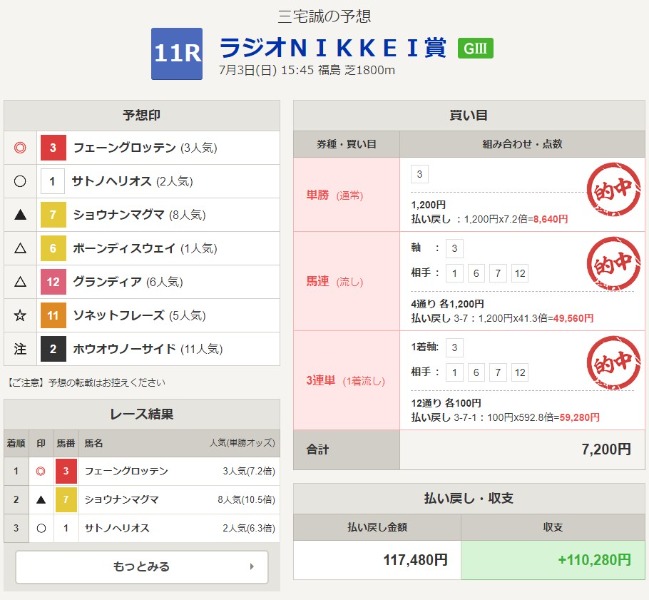Click 相手 number 6 box in 3連単 row
This screenshot has width=649, height=600.
476,372
